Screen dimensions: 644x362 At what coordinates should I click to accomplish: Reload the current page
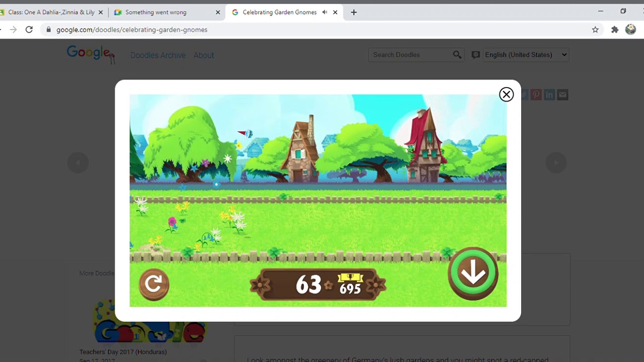(29, 30)
